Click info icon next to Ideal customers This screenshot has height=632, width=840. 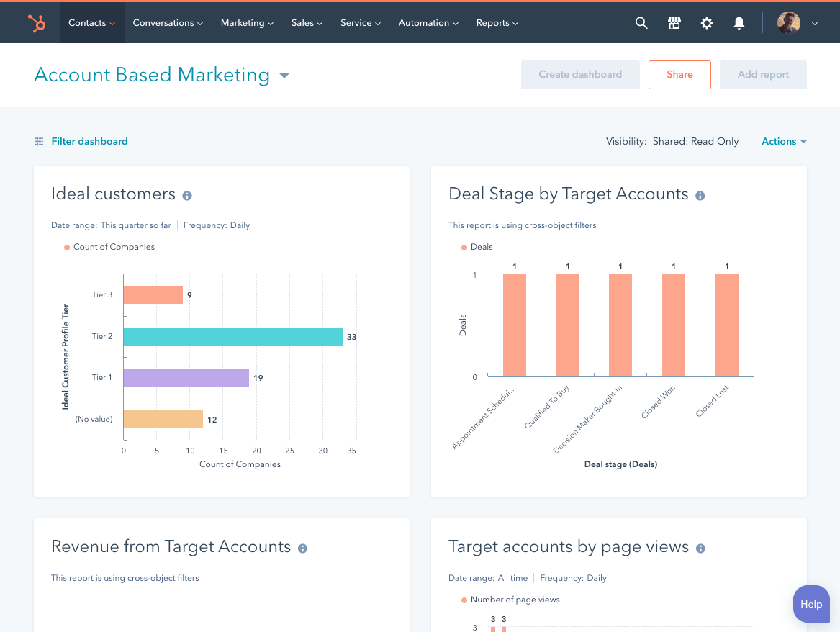pos(187,195)
